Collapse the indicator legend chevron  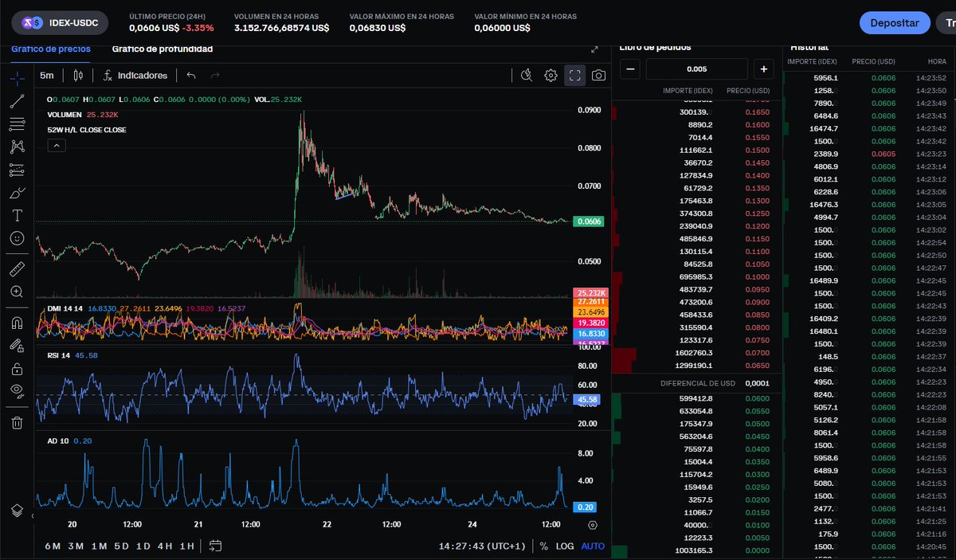point(57,145)
